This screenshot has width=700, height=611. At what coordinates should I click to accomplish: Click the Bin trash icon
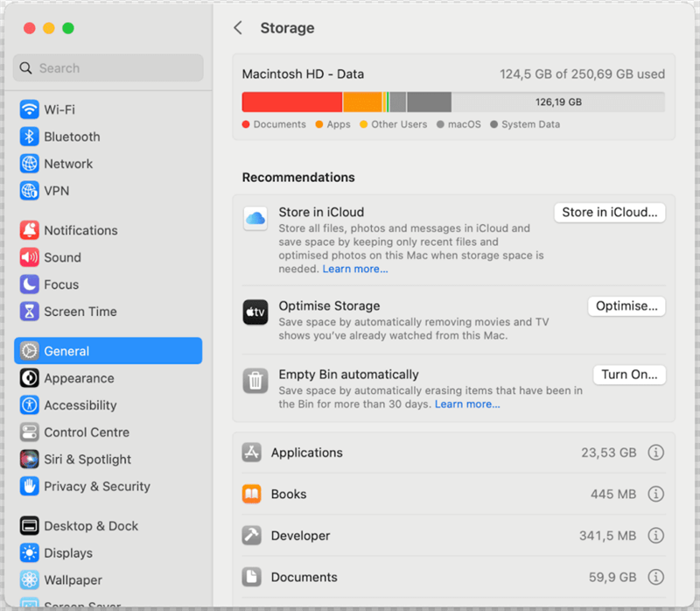[255, 381]
